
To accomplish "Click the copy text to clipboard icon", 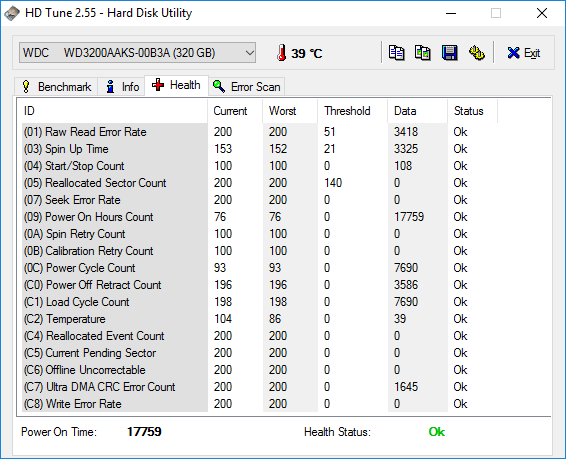I will [x=396, y=53].
